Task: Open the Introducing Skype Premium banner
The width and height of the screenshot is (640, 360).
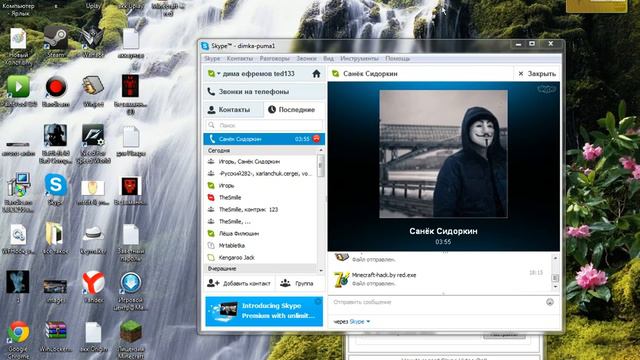Action: (x=264, y=311)
